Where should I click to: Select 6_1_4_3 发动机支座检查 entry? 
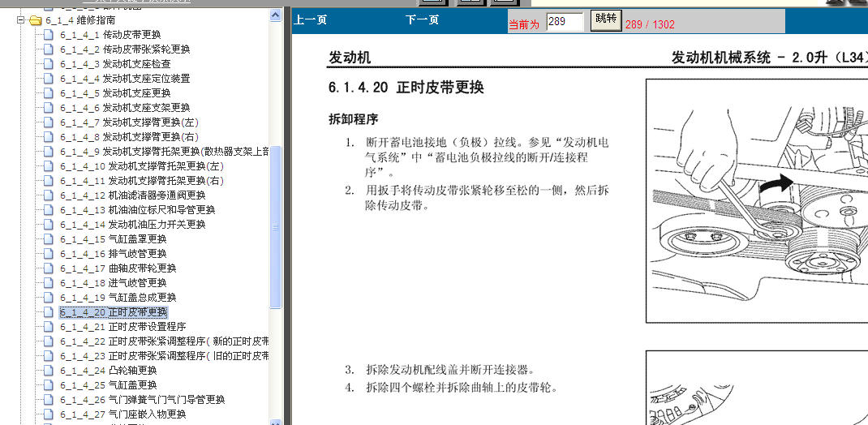coord(115,64)
